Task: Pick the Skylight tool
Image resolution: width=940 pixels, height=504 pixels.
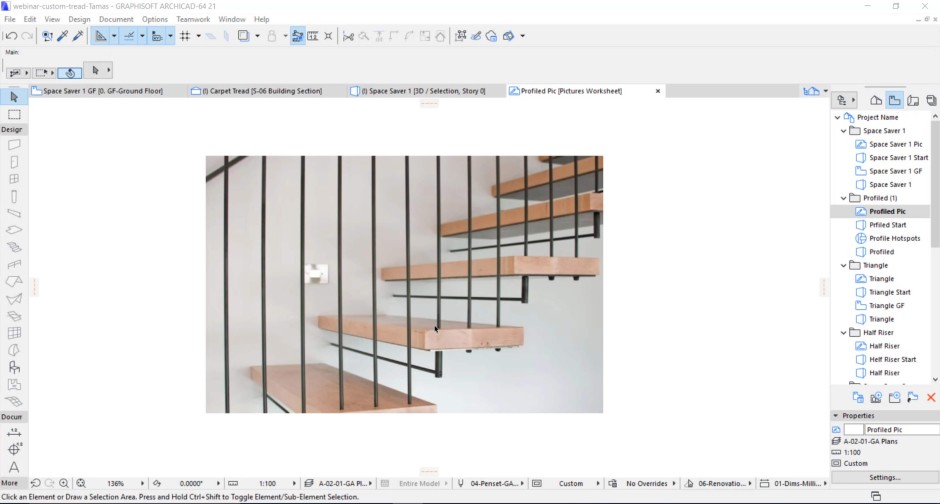Action: point(14,316)
